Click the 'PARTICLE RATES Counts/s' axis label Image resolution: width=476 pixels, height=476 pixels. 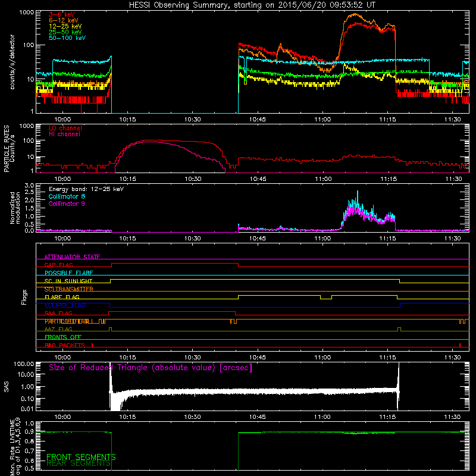point(10,149)
